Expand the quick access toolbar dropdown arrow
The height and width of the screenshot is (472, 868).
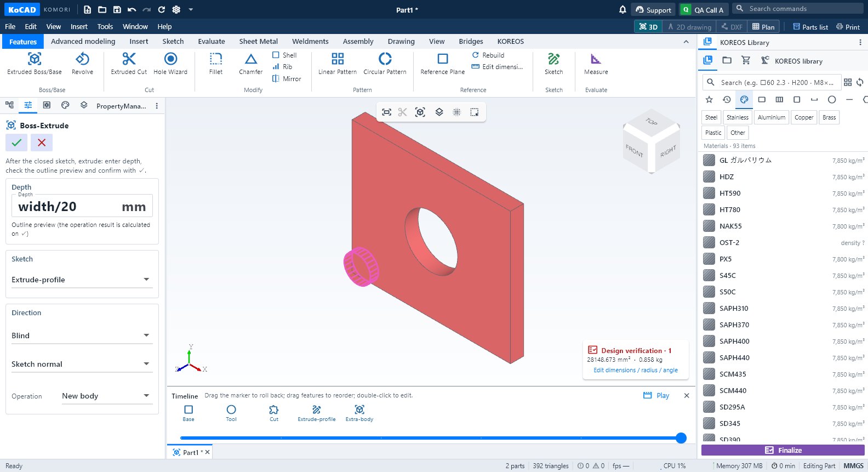click(191, 9)
